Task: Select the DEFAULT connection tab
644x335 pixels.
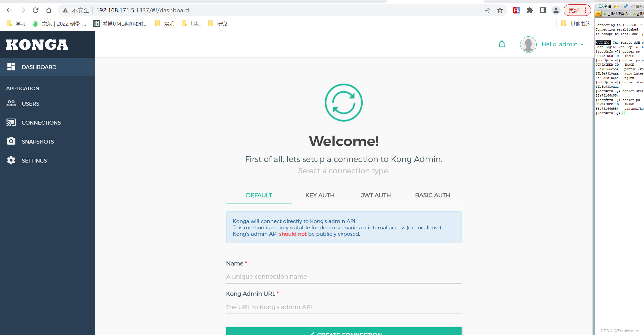Action: [259, 195]
